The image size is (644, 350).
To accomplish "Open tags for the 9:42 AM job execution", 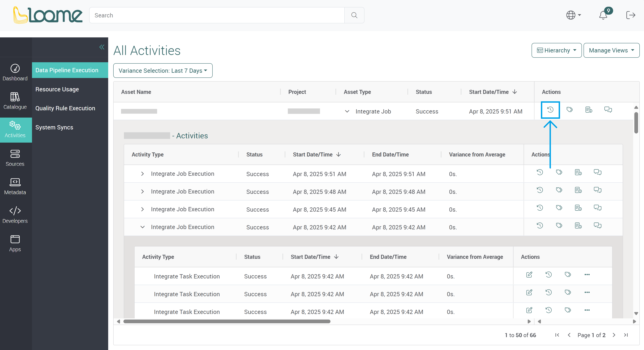I will coord(559,226).
